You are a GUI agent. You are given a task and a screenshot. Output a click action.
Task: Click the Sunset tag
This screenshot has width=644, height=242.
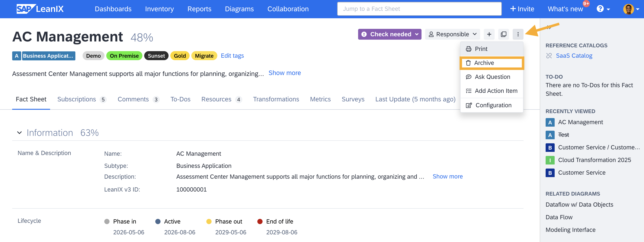[156, 56]
